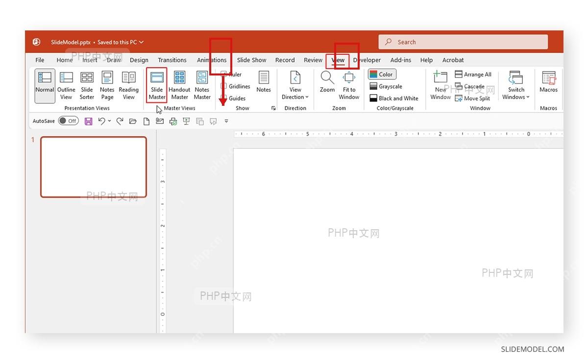The height and width of the screenshot is (364, 588).
Task: Open the Zoom dialog
Action: coord(327,82)
